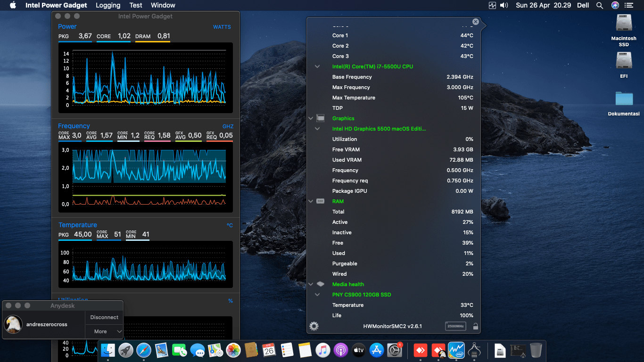Image resolution: width=644 pixels, height=362 pixels.
Task: Click the Power graph in Power Gadget
Action: pyautogui.click(x=146, y=77)
